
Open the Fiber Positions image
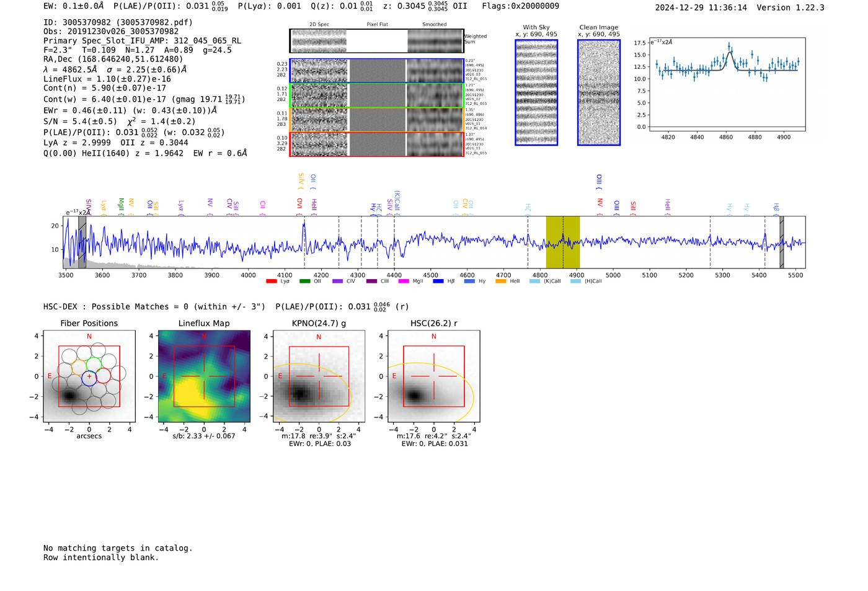(89, 376)
